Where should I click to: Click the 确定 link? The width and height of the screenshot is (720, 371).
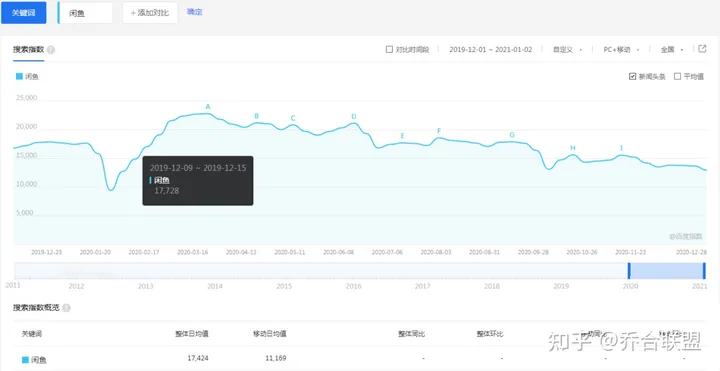(x=195, y=12)
